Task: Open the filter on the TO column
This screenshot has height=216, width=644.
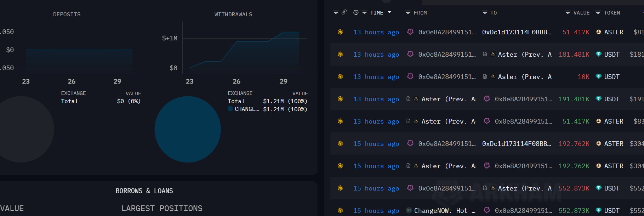Action: [x=485, y=12]
